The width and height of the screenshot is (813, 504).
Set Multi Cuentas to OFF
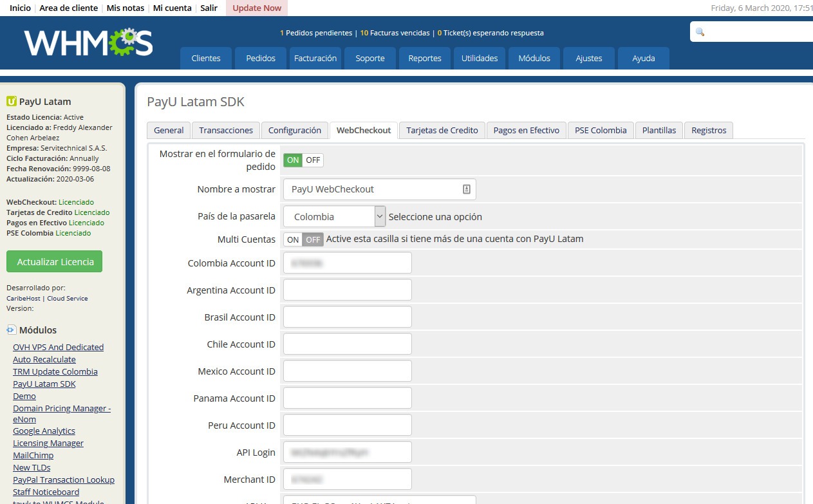(x=313, y=239)
